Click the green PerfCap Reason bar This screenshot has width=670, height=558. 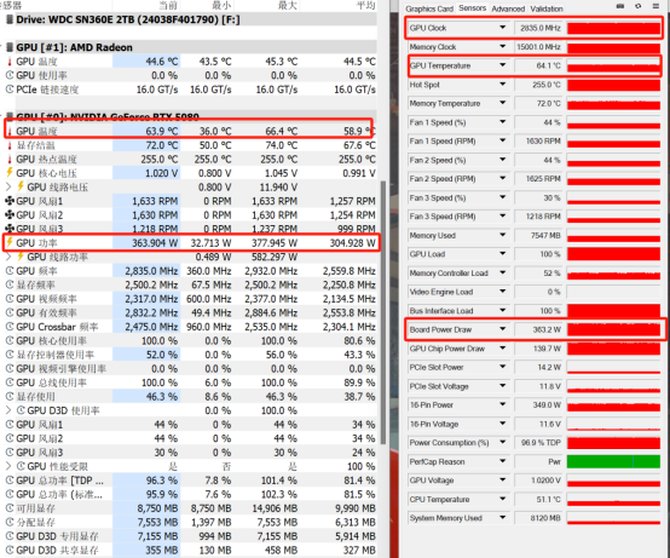pyautogui.click(x=614, y=461)
